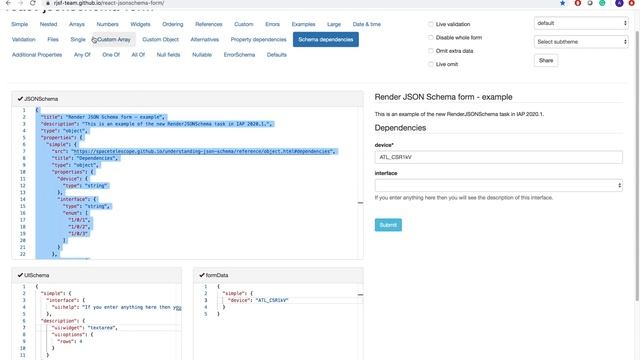
Task: Click the JSONSchema panel checkmark icon
Action: [x=20, y=99]
